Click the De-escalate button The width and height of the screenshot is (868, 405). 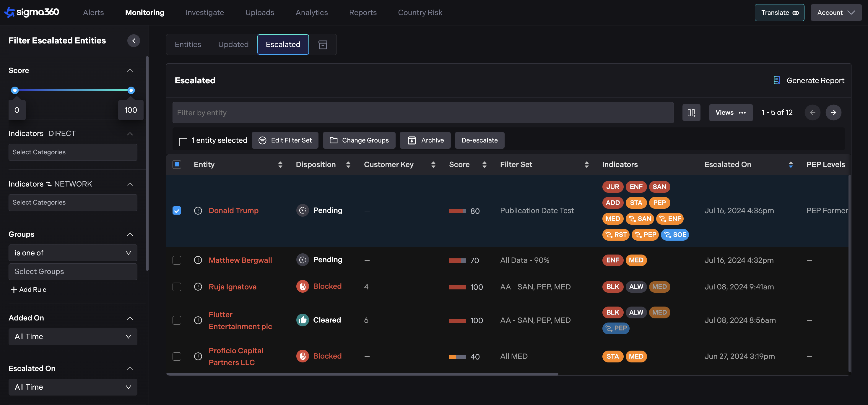[x=479, y=140]
